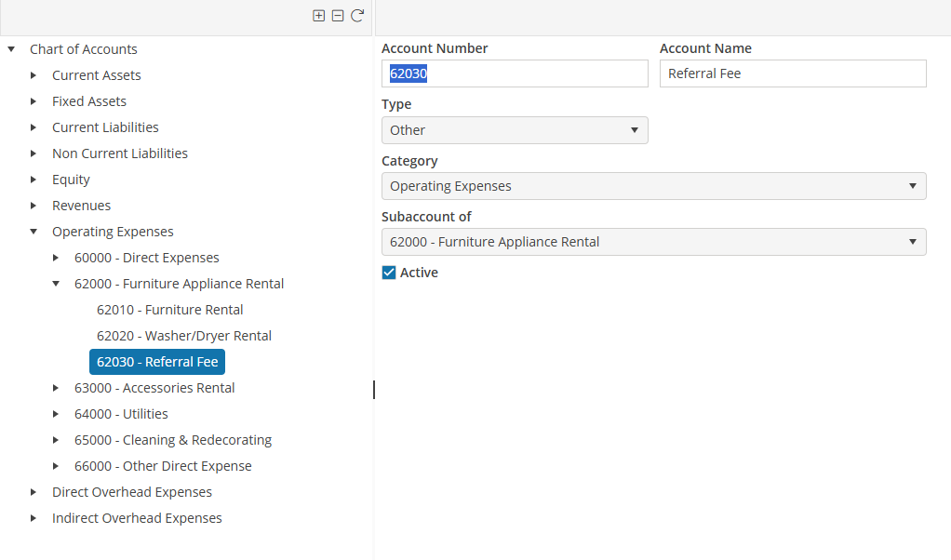Image resolution: width=951 pixels, height=560 pixels.
Task: Open the Type dropdown
Action: [515, 130]
